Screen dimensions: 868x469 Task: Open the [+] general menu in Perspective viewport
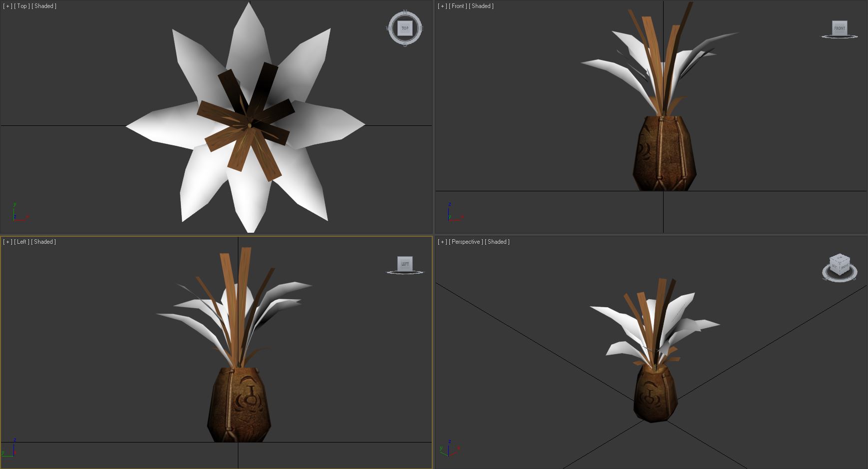442,242
